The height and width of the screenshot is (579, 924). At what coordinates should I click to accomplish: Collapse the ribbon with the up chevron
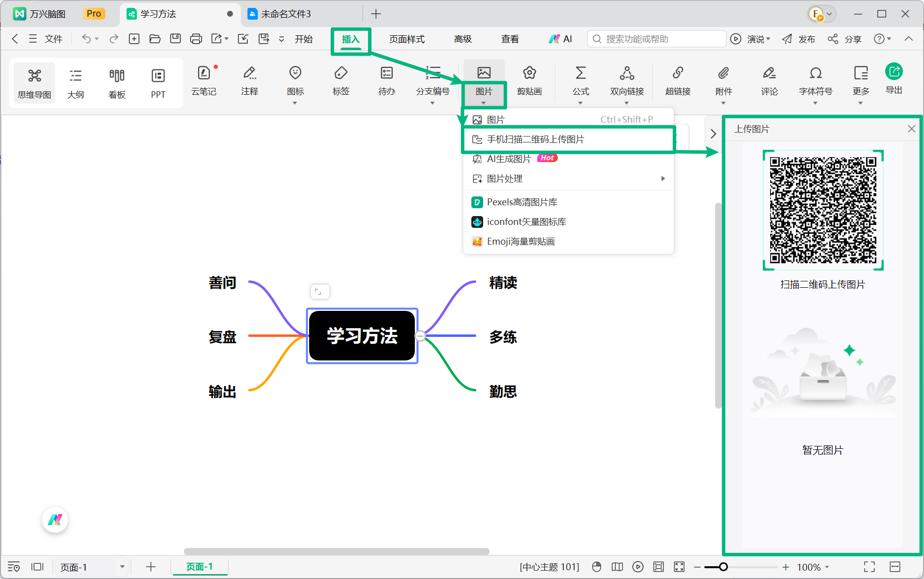pos(909,39)
